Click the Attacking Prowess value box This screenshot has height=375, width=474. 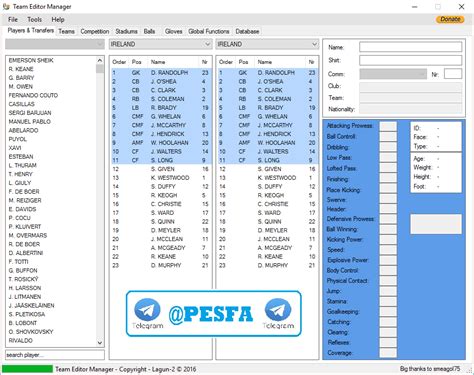(x=388, y=126)
